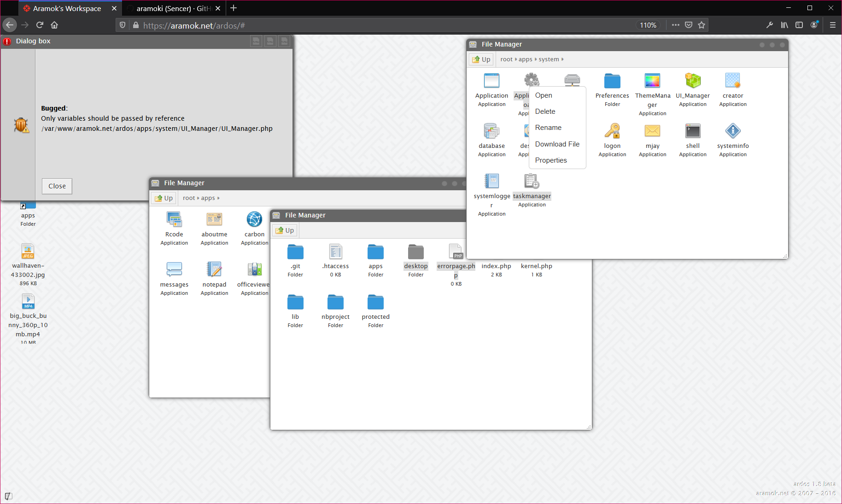Open the messages application icon

(174, 270)
